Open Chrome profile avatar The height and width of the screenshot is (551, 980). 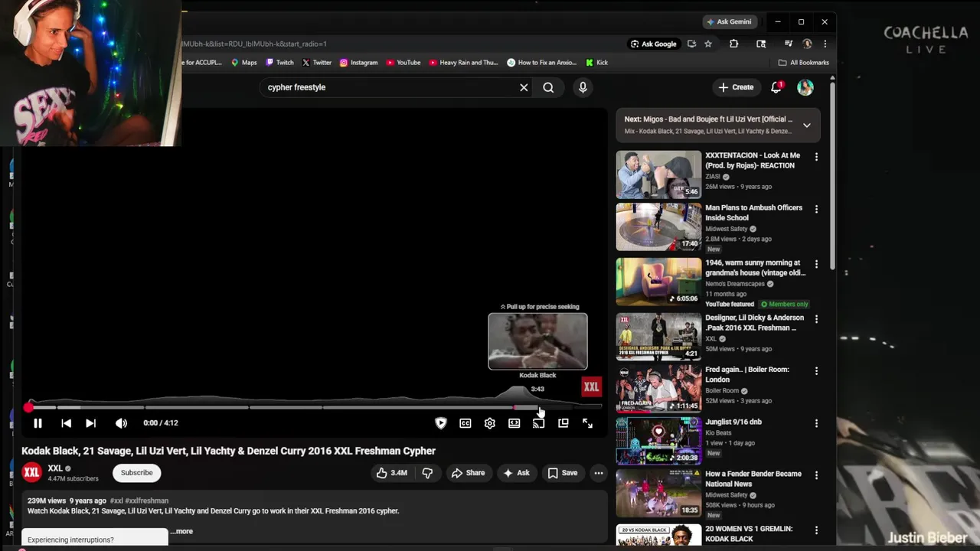[807, 44]
